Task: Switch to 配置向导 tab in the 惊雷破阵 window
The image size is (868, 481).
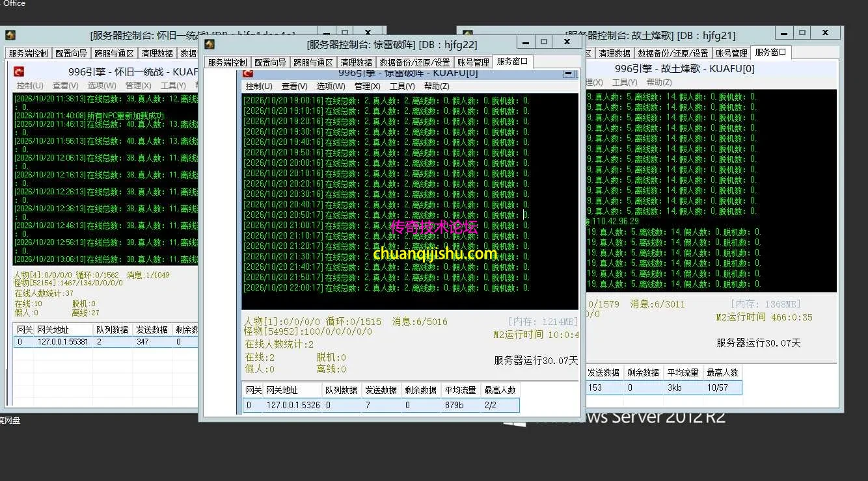Action: (x=270, y=62)
